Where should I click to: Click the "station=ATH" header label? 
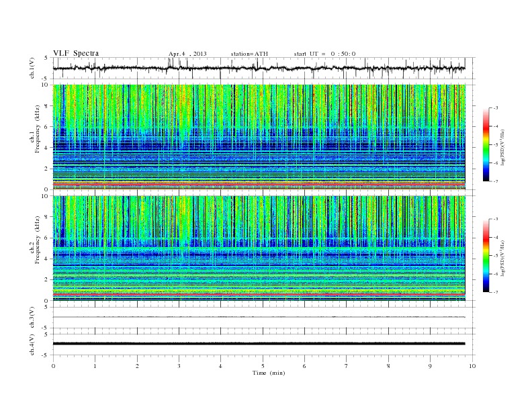coord(249,54)
